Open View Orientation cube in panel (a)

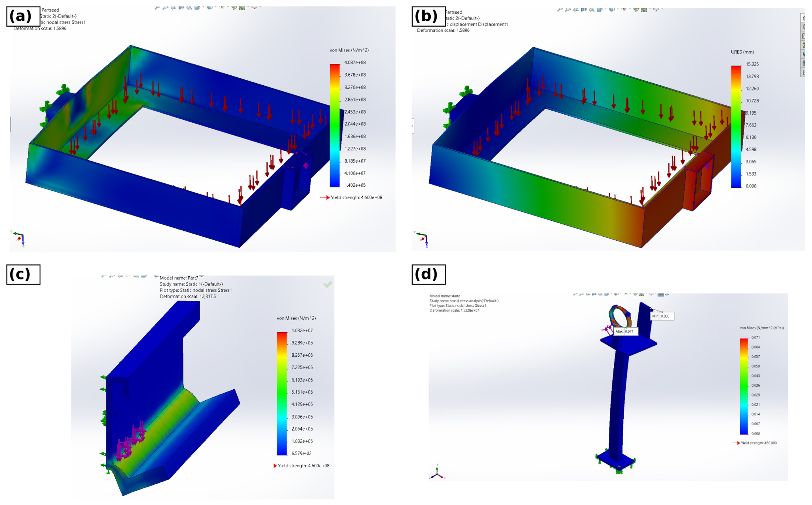point(197,7)
